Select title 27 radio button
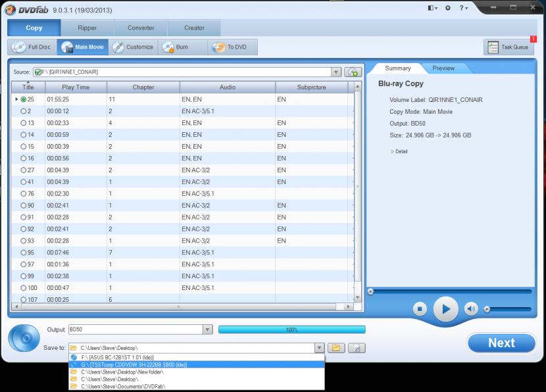Viewport: 546px width, 392px height. 23,170
